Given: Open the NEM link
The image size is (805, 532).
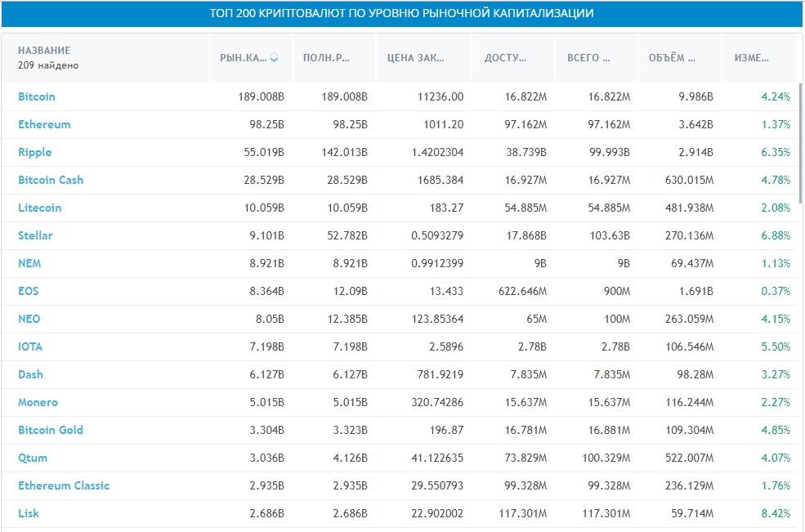Looking at the screenshot, I should pyautogui.click(x=29, y=263).
